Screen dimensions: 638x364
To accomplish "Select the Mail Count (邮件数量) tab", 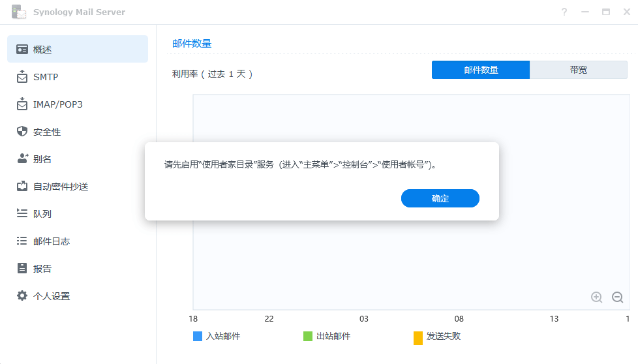I will click(481, 70).
